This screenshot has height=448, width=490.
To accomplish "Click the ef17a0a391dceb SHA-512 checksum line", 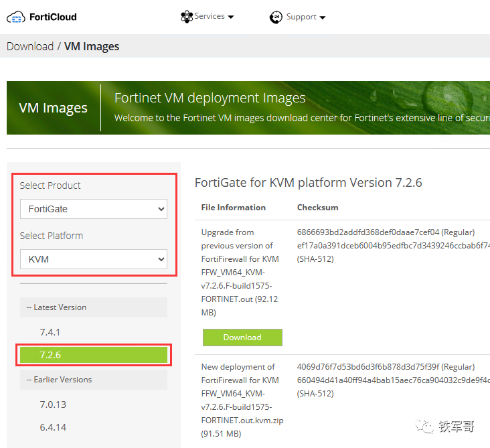I will [x=394, y=245].
